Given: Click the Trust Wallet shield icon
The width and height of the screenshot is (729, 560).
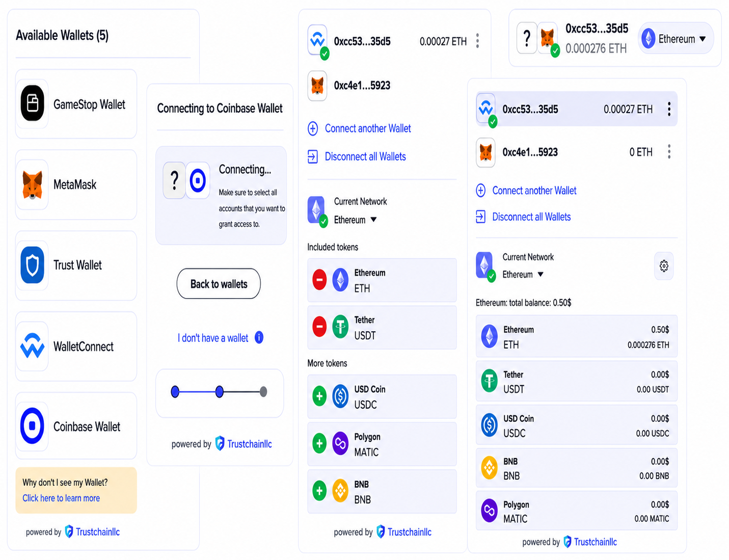Looking at the screenshot, I should click(x=33, y=265).
